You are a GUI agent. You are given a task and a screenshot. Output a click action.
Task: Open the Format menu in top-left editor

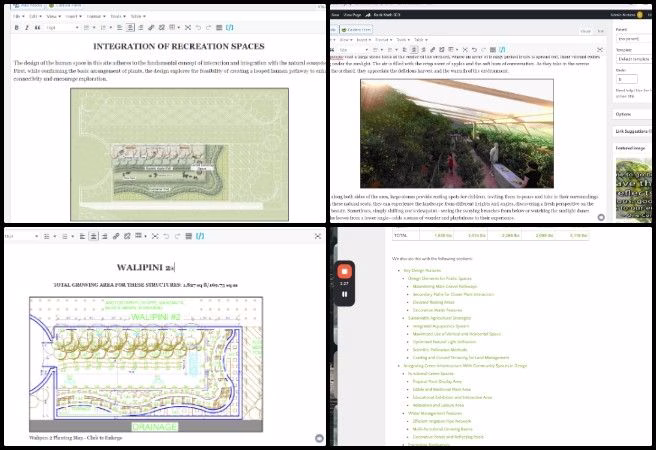click(x=96, y=16)
